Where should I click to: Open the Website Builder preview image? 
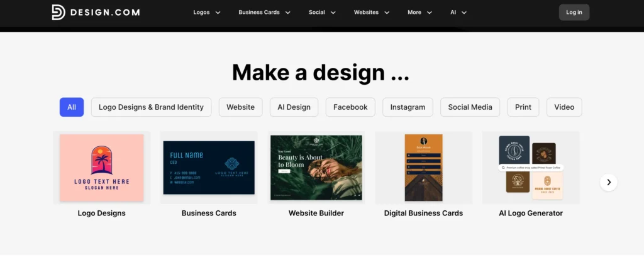click(x=316, y=168)
